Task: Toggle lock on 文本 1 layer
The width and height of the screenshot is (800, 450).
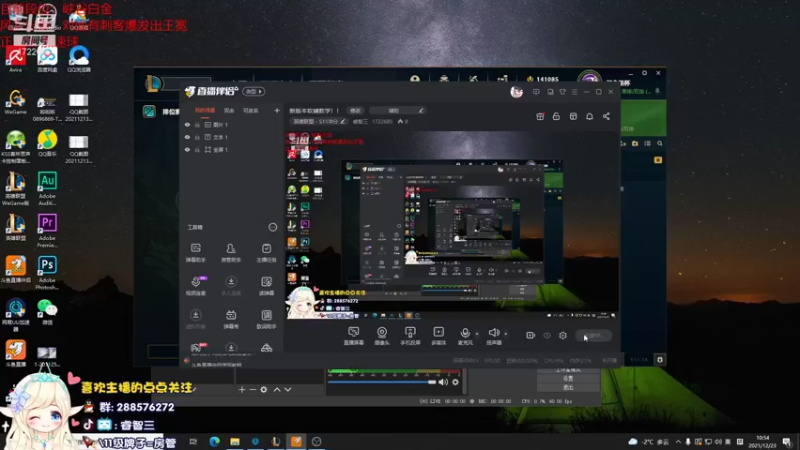Action: coord(197,137)
